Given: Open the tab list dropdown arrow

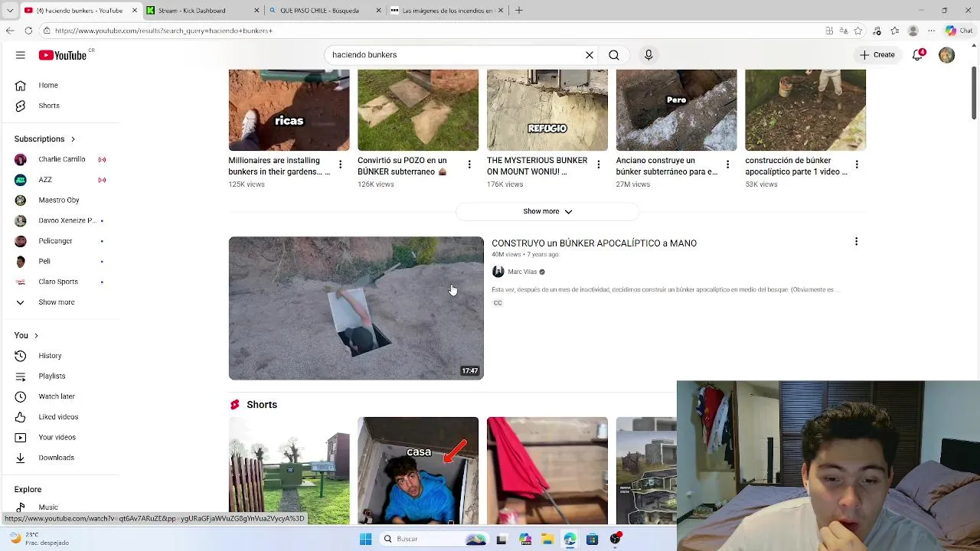Looking at the screenshot, I should point(10,11).
